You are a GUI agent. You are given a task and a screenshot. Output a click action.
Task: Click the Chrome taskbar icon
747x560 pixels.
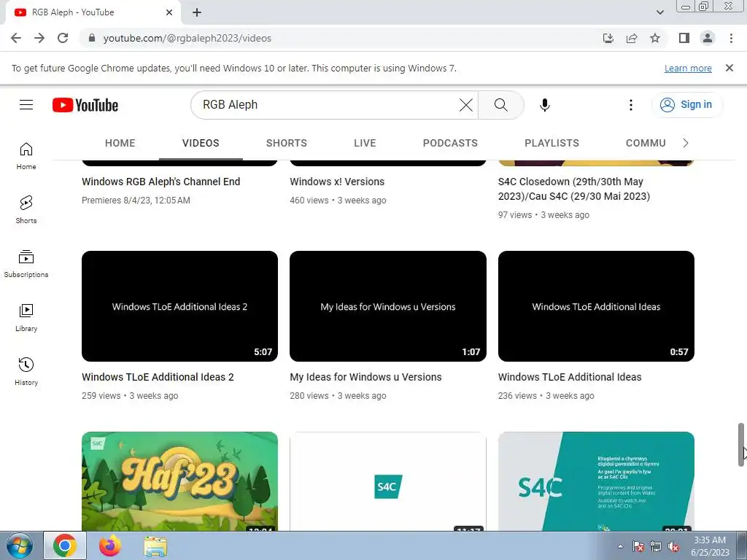pyautogui.click(x=65, y=545)
